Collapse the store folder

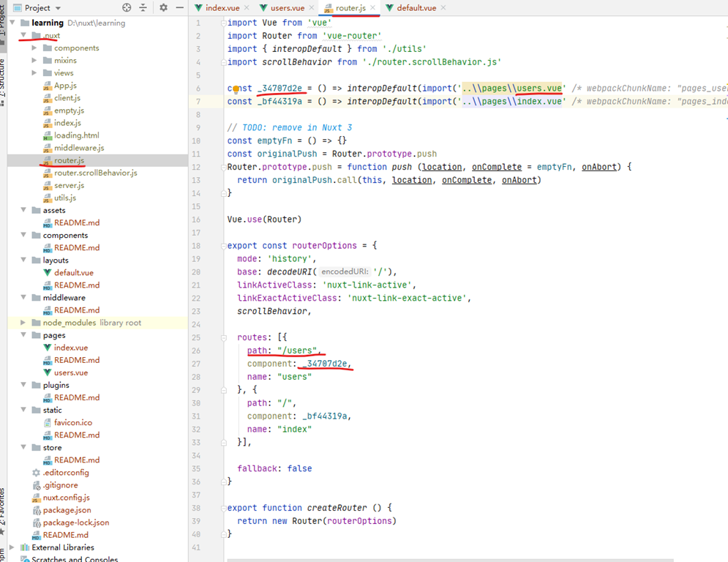[23, 447]
